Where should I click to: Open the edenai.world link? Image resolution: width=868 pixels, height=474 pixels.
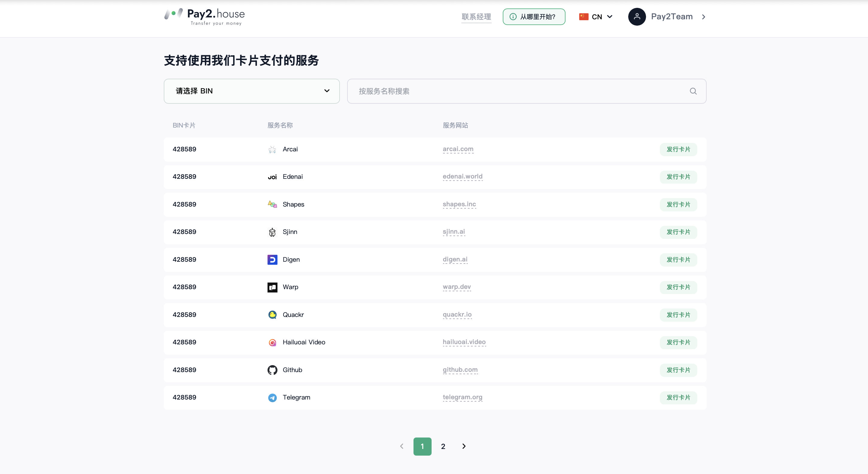coord(462,176)
